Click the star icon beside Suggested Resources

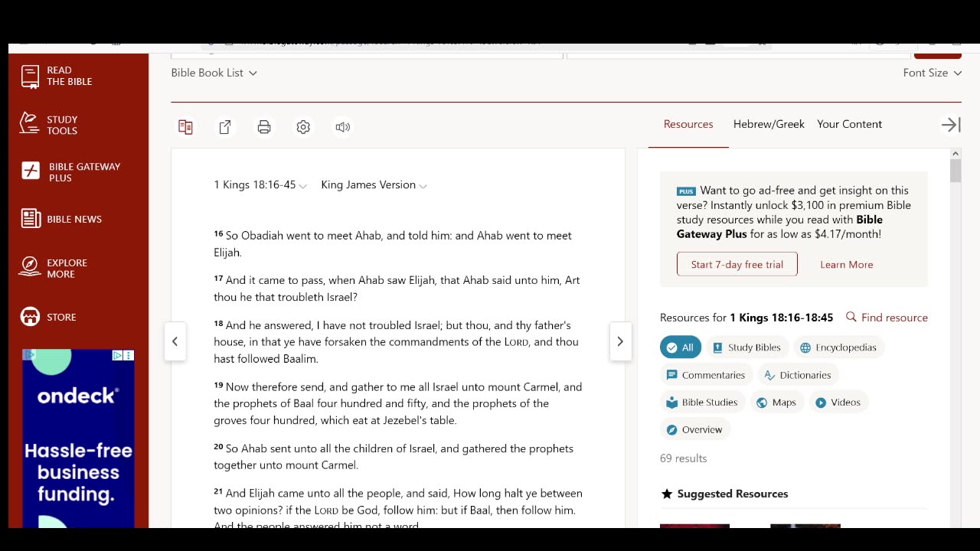667,494
